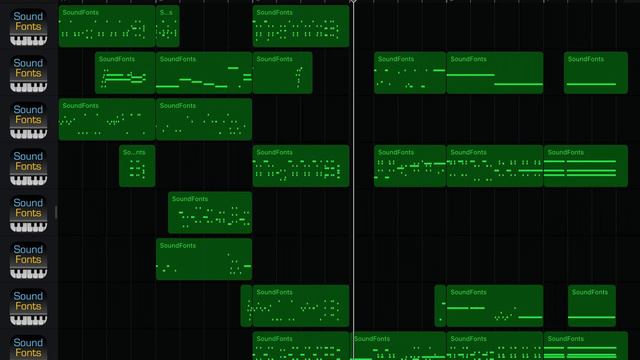Select the eighth track's SoundFonts icon at bottom
The height and width of the screenshot is (360, 640).
[x=28, y=347]
